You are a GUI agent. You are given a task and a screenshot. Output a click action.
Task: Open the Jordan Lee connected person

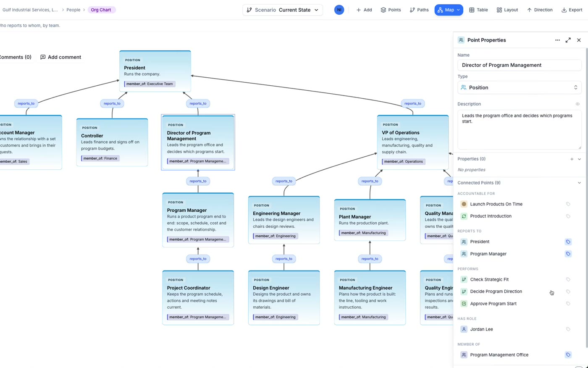(481, 329)
